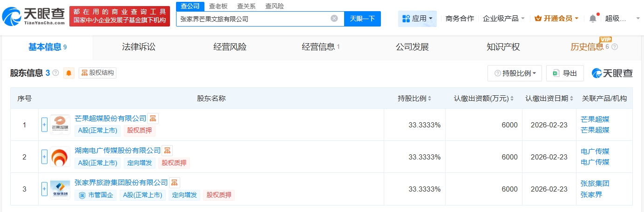Expand row 1 shareholder details
Image resolution: width=644 pixels, height=212 pixels.
(45, 125)
